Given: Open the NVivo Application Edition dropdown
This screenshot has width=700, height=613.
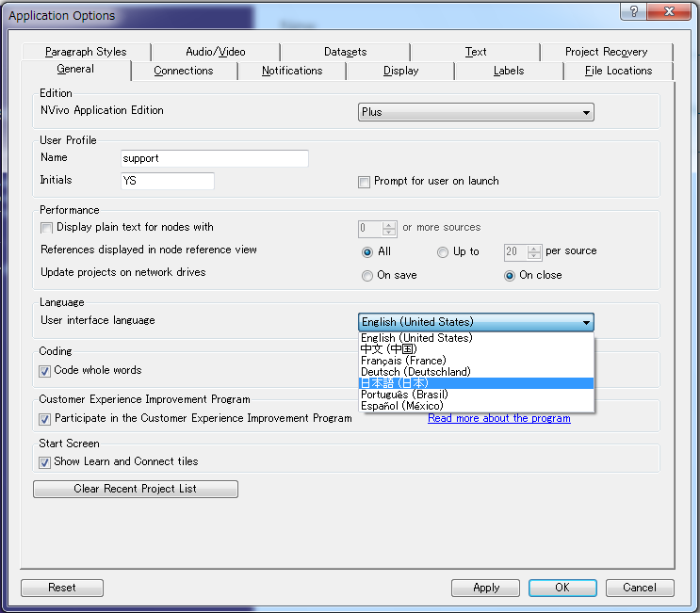Looking at the screenshot, I should (x=476, y=112).
